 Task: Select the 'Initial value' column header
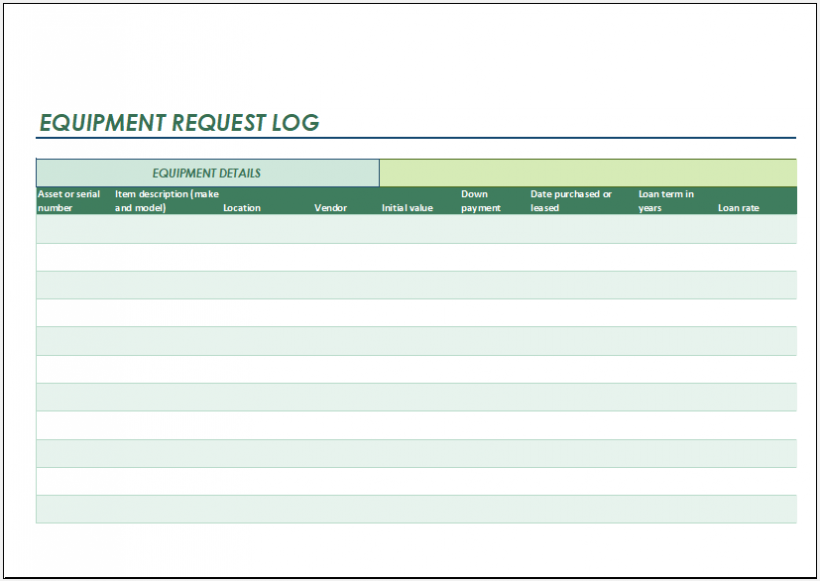point(407,208)
